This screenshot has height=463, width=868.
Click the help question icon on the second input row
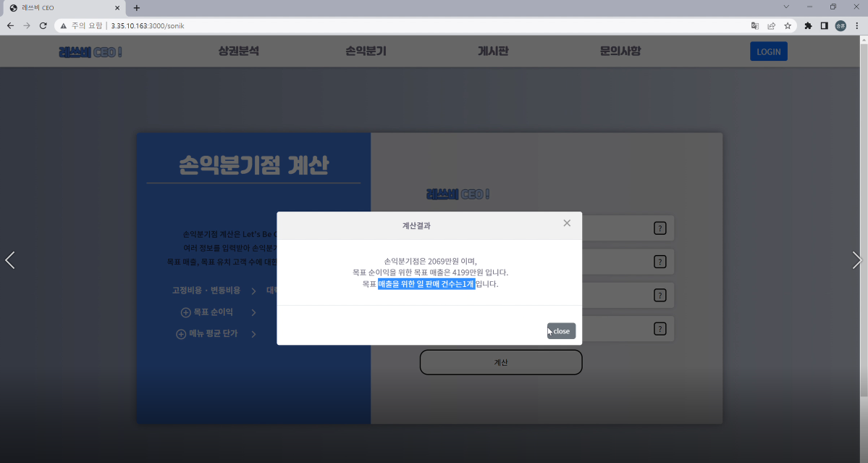pyautogui.click(x=660, y=262)
